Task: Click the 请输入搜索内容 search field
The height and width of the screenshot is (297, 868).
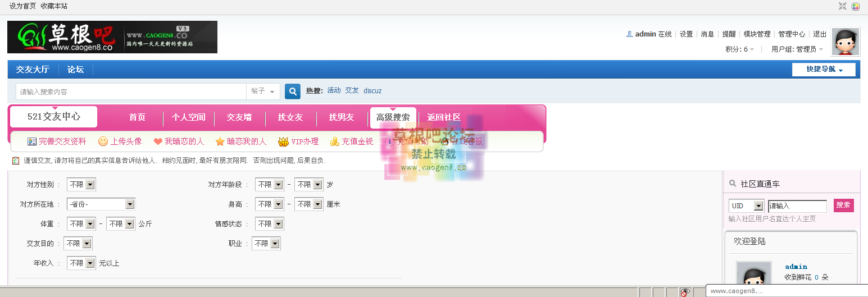Action: [x=131, y=92]
